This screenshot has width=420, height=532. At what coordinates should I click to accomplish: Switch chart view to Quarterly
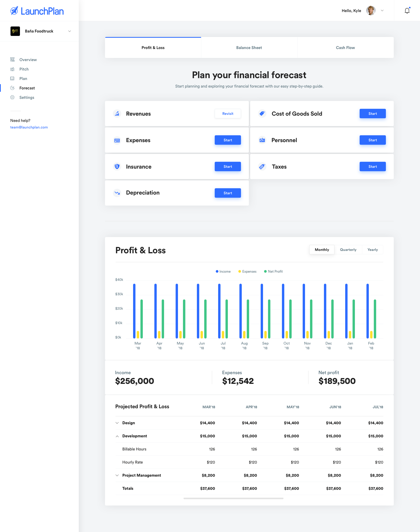pos(348,250)
